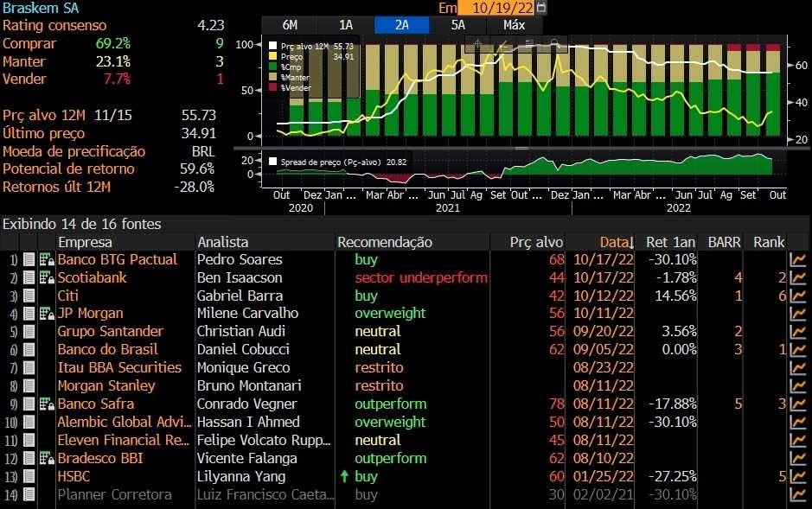Open the locked report icon for Banco BTG Pactual
Image resolution: width=812 pixels, height=509 pixels.
(47, 259)
